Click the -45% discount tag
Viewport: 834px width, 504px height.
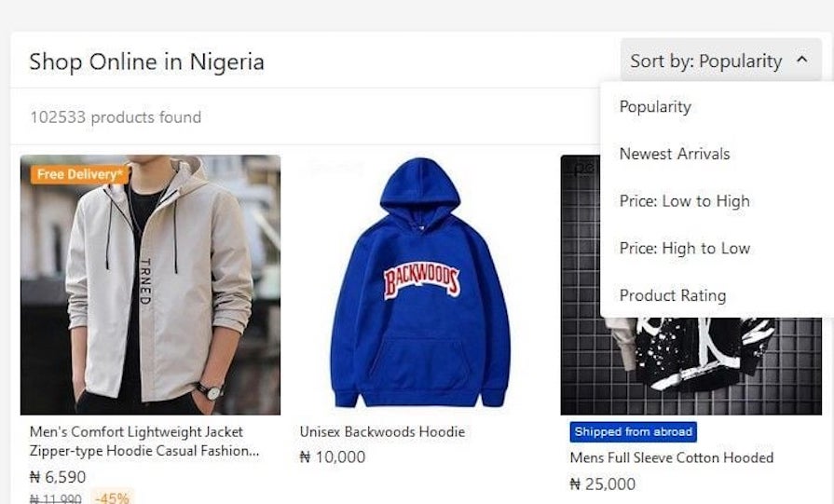(x=113, y=497)
